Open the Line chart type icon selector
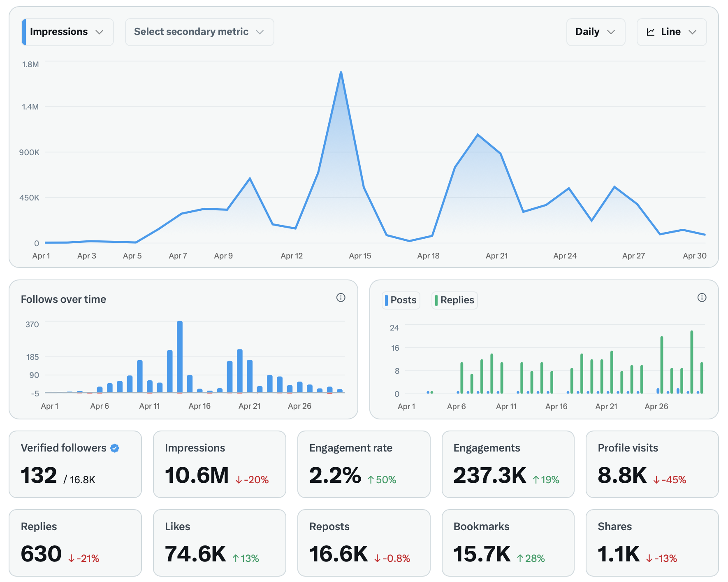The image size is (728, 582). [671, 32]
